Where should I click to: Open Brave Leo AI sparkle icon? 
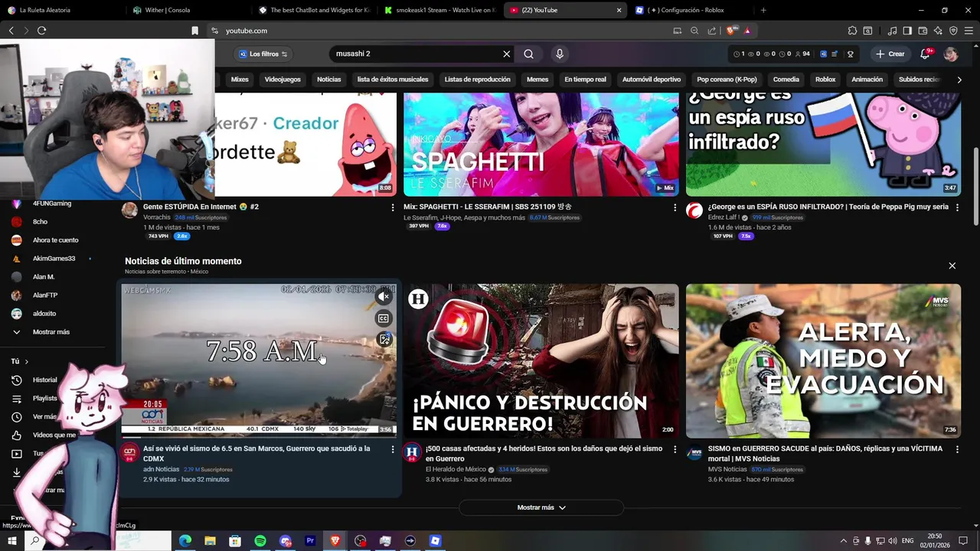[x=938, y=31]
